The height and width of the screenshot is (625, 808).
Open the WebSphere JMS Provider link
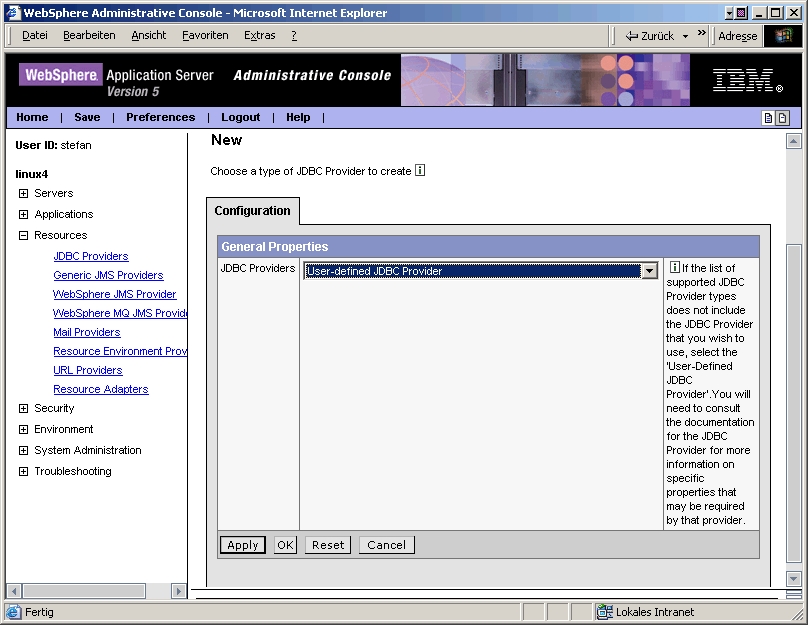pos(114,294)
